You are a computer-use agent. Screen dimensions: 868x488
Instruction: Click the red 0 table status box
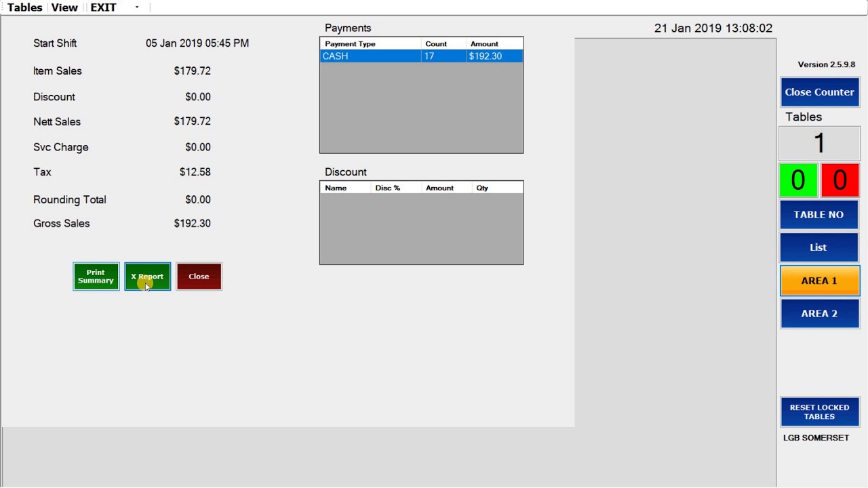tap(840, 180)
